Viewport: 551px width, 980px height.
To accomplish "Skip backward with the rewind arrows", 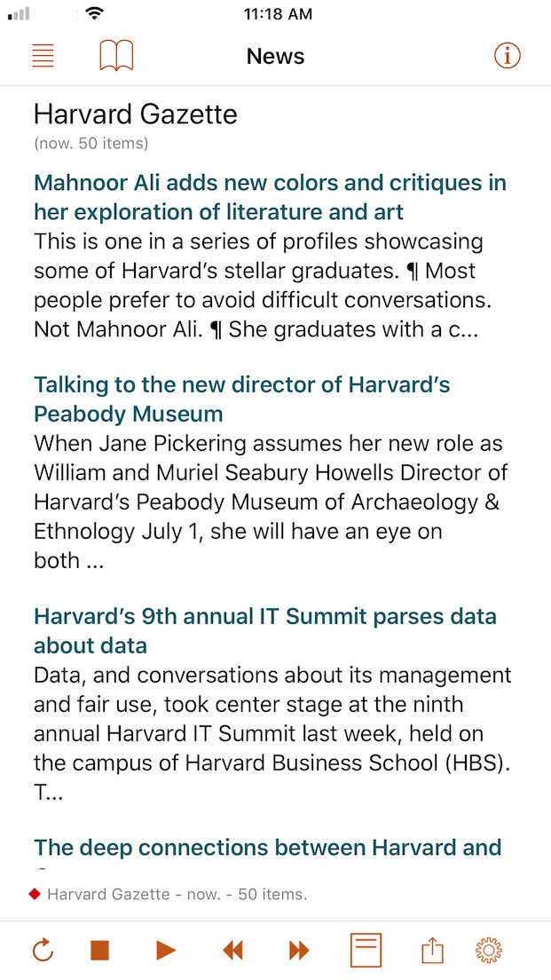I will [x=232, y=951].
